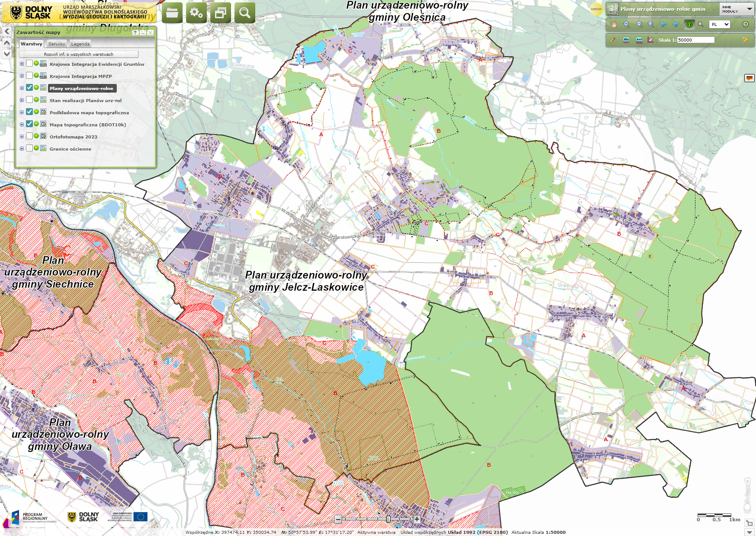
Task: Switch to the Serwisy tab
Action: coord(57,44)
